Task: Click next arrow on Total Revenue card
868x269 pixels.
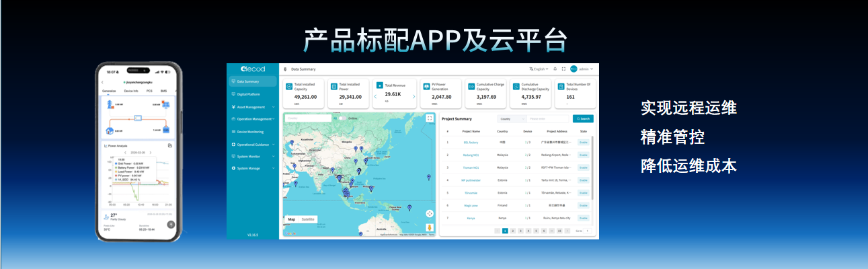Action: pos(413,96)
